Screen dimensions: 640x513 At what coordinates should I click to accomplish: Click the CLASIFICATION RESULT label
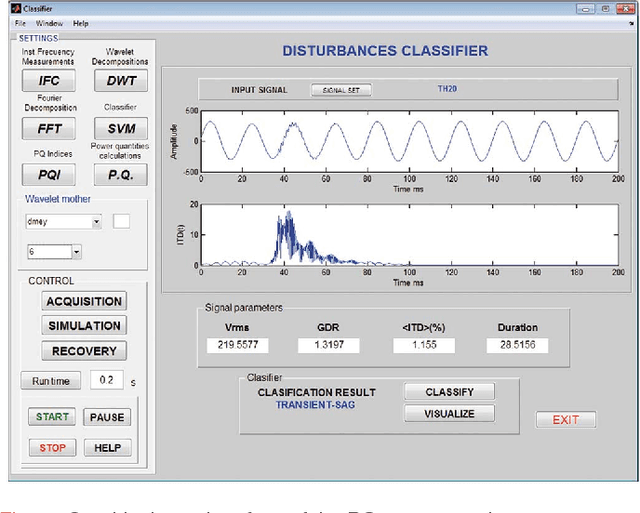[317, 392]
